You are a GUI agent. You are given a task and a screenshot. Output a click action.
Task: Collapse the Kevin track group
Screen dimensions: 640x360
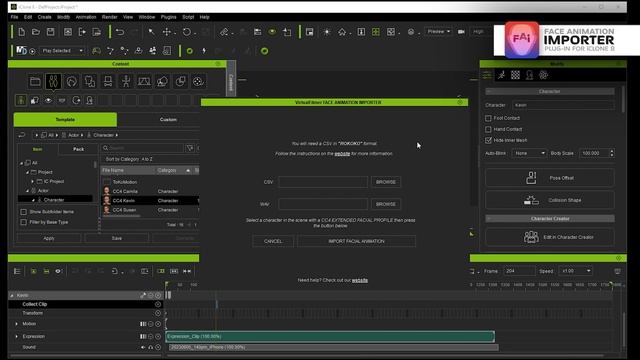(x=12, y=295)
